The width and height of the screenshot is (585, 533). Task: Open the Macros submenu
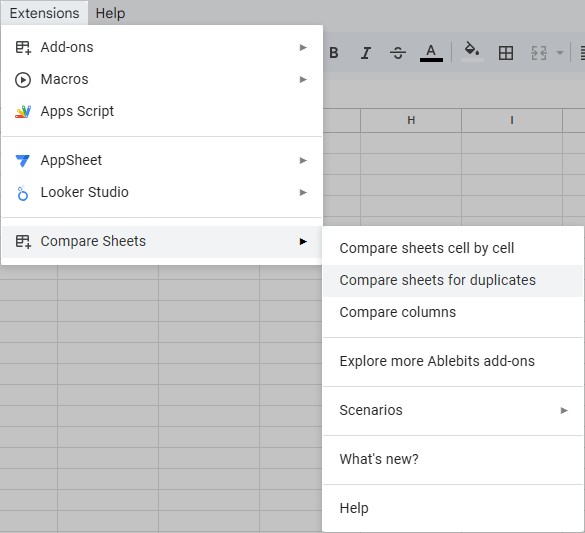[162, 79]
